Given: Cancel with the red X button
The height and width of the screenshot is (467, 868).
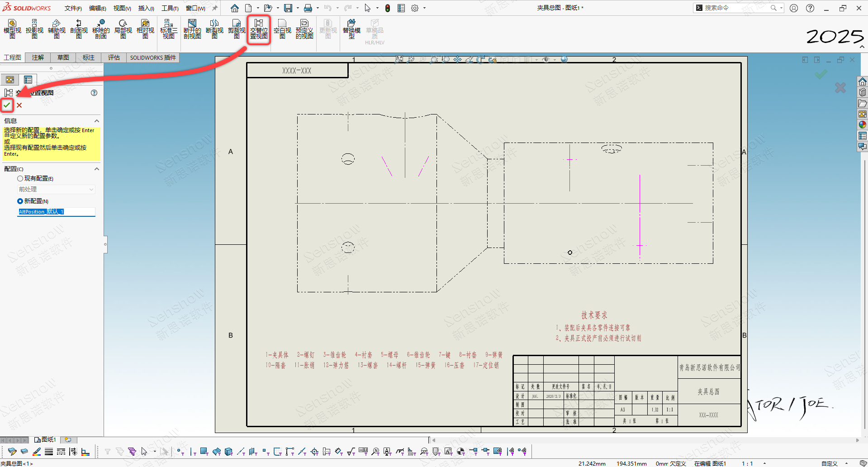Looking at the screenshot, I should (19, 105).
